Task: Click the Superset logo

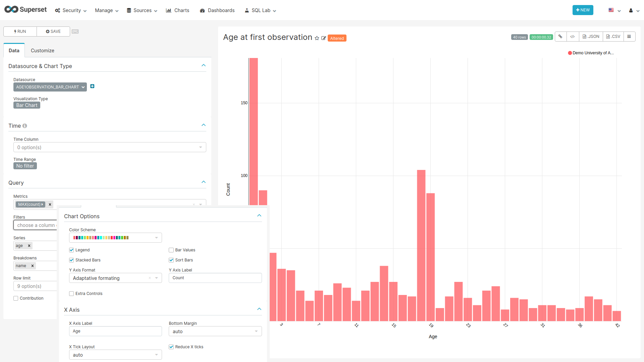Action: click(x=25, y=10)
